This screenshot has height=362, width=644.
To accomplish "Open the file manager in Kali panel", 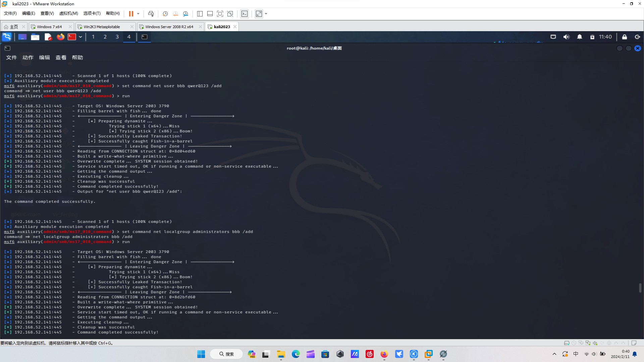I will coord(35,37).
